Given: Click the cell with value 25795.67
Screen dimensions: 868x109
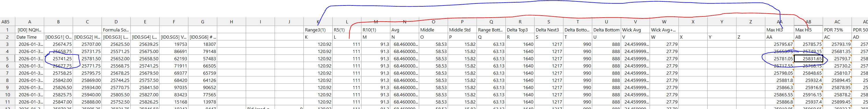Looking at the screenshot, I should pos(780,44).
